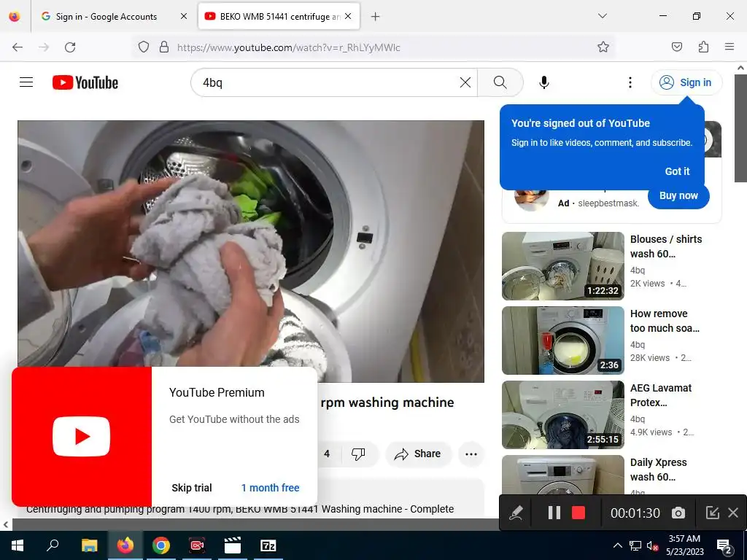
Task: Dislike the video with thumbs-down icon
Action: pyautogui.click(x=358, y=454)
